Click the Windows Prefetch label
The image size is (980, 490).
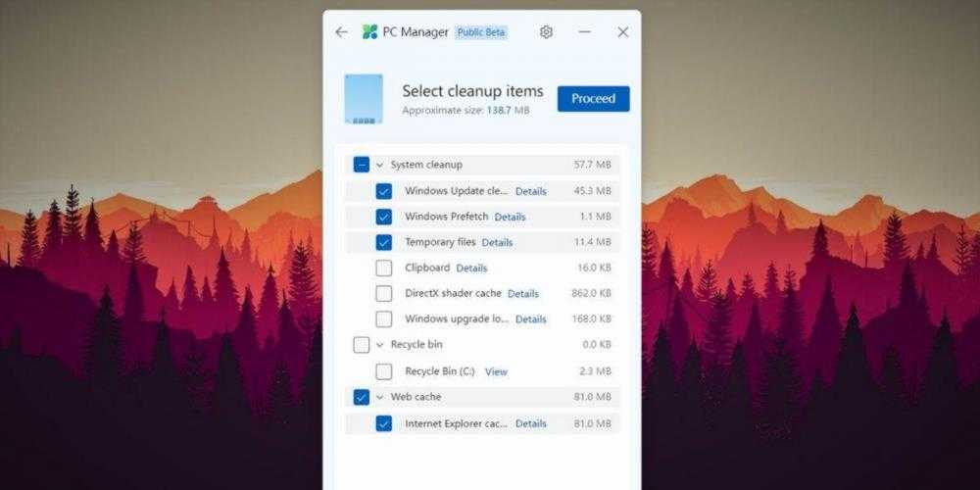click(x=446, y=217)
